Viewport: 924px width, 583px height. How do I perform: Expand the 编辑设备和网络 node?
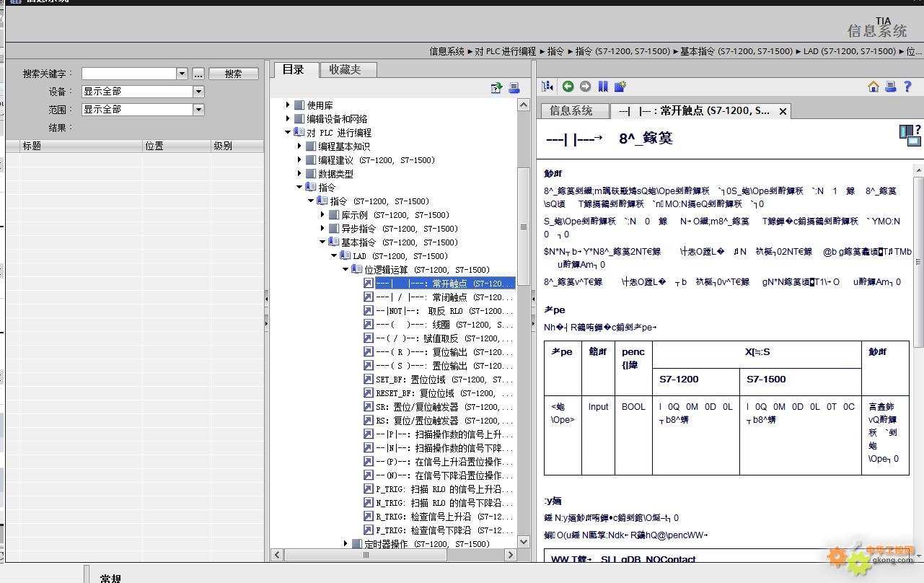click(288, 119)
